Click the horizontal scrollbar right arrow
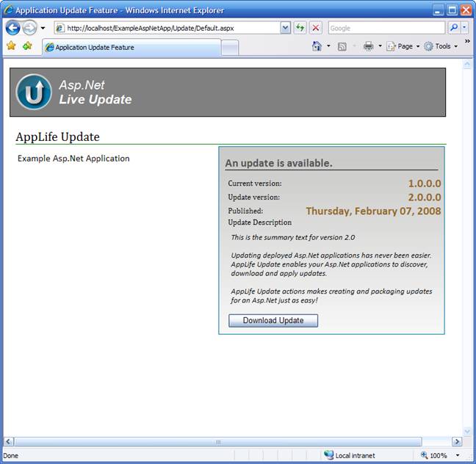Screen dimensions: 476x464 457,441
